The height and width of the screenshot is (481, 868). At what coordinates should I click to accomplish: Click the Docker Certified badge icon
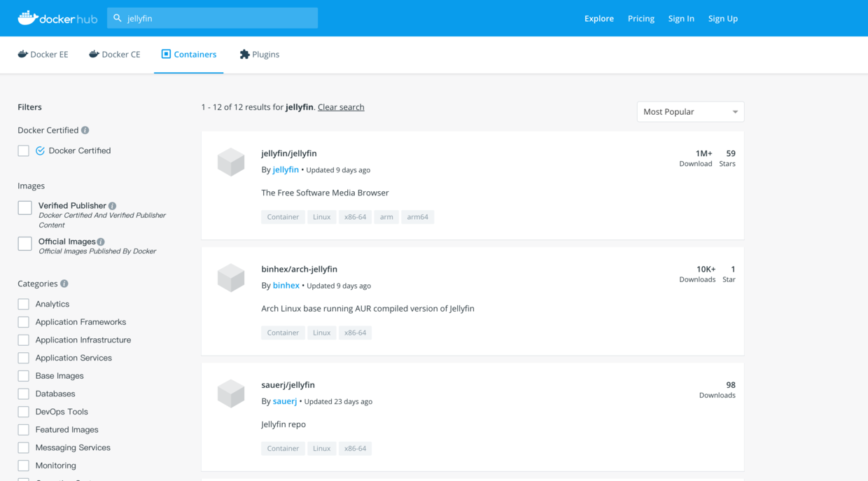40,151
